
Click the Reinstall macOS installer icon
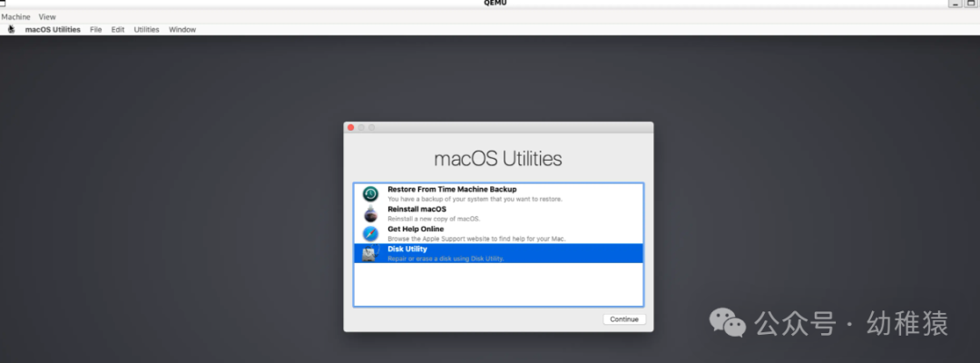coord(370,213)
